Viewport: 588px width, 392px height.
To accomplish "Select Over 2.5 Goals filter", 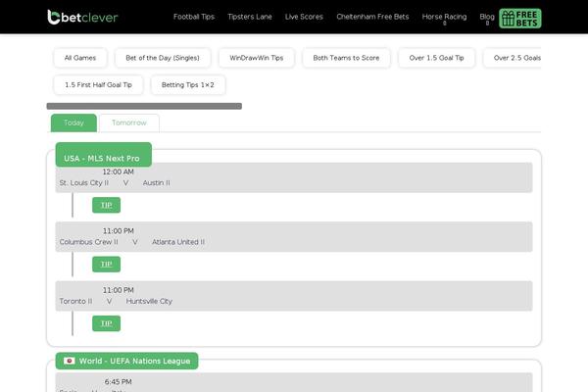I will (513, 58).
